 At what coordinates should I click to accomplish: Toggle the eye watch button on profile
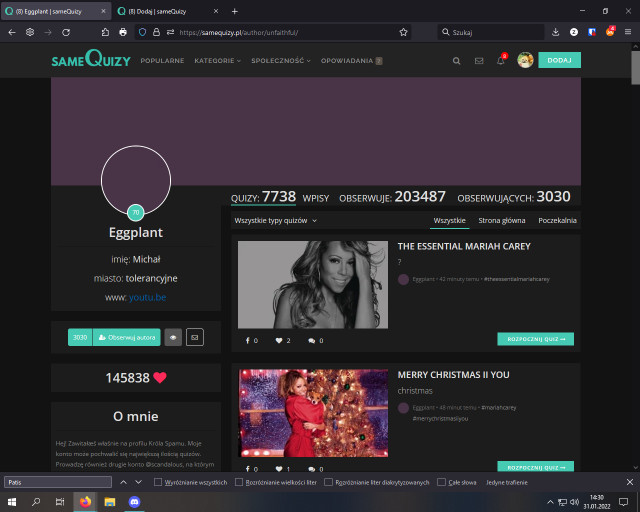coord(173,338)
